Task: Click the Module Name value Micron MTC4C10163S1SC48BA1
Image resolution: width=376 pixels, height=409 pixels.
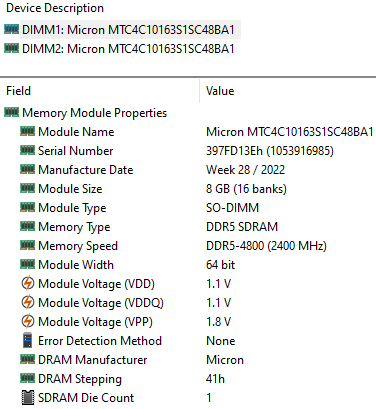Action: pos(290,132)
